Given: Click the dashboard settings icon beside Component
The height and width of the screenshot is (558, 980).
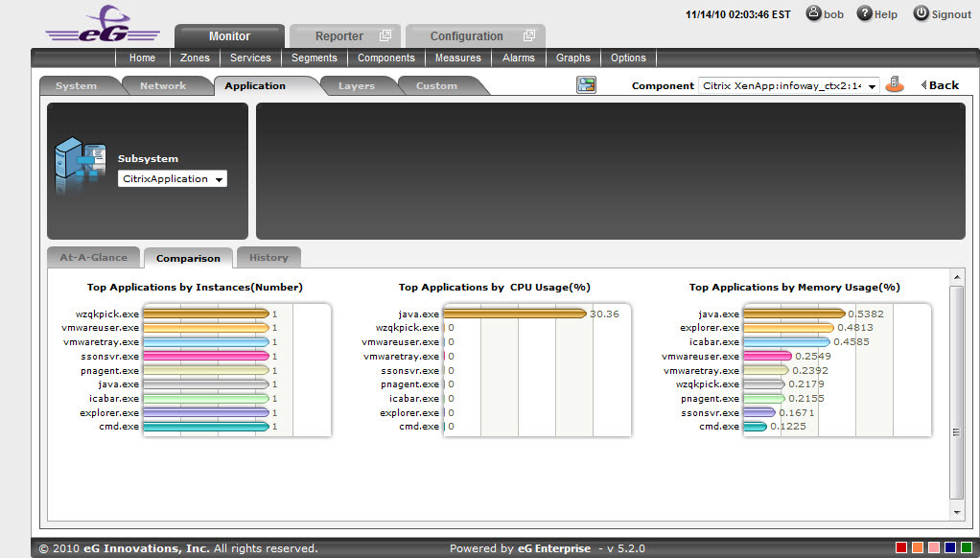Looking at the screenshot, I should [586, 85].
